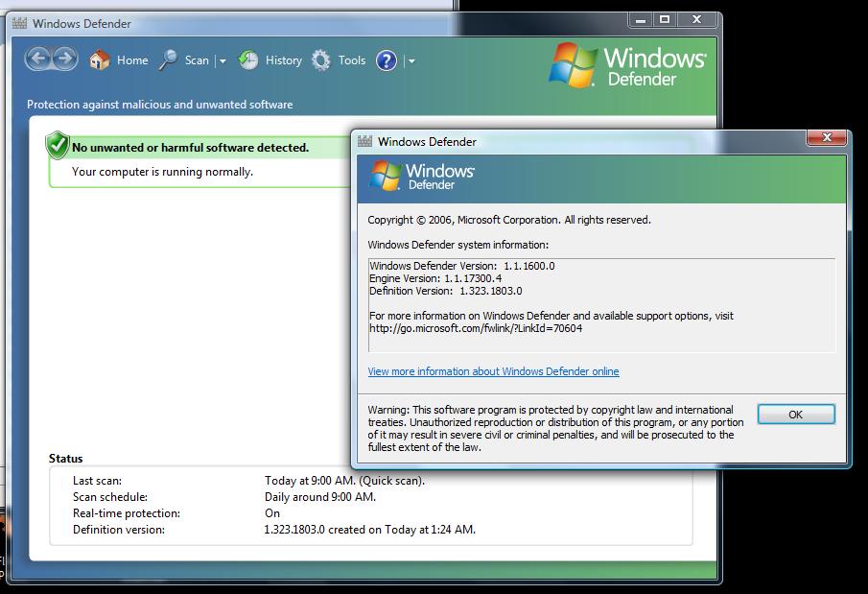Click the green shield status icon

coord(58,146)
